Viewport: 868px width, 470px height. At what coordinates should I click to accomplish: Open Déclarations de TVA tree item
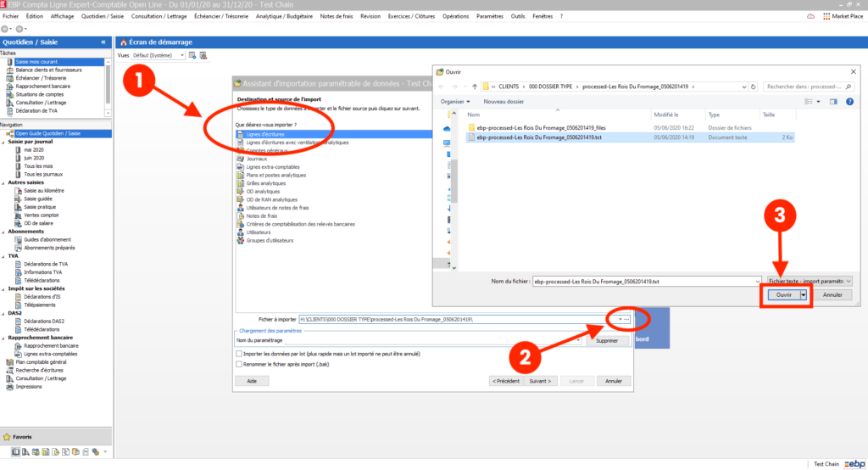pos(46,265)
